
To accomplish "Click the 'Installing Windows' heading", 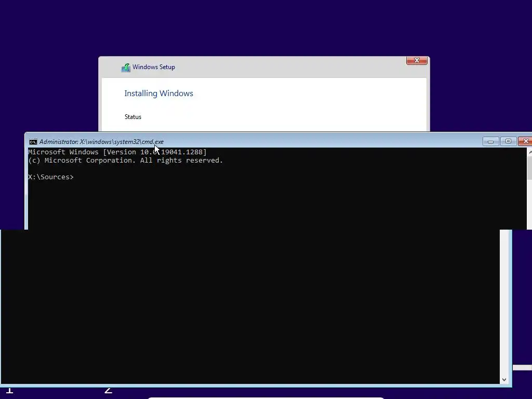I will 158,94.
